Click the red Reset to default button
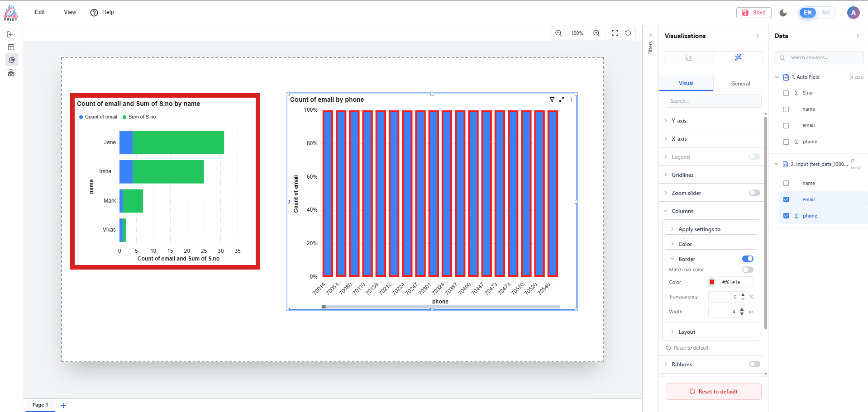868x412 pixels. click(713, 392)
